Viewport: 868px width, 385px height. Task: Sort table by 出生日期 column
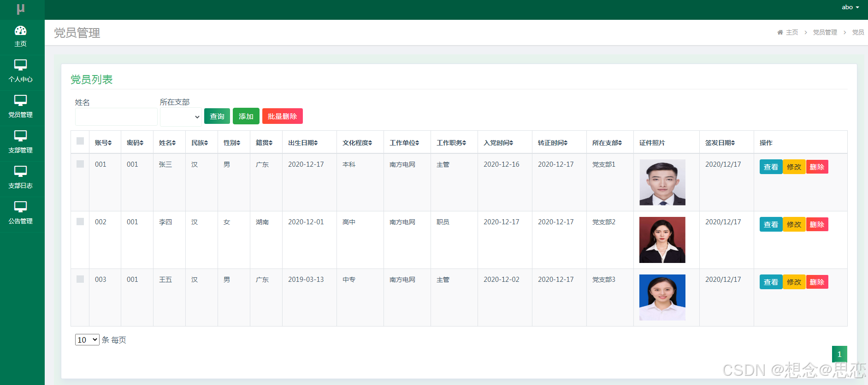pyautogui.click(x=303, y=143)
